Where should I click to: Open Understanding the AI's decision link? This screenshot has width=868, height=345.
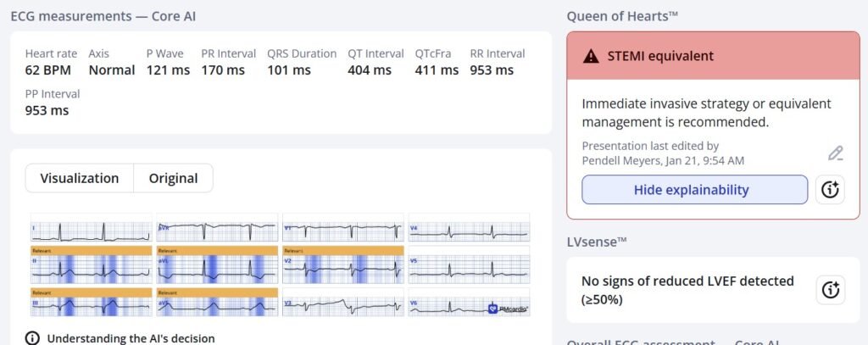(x=131, y=338)
